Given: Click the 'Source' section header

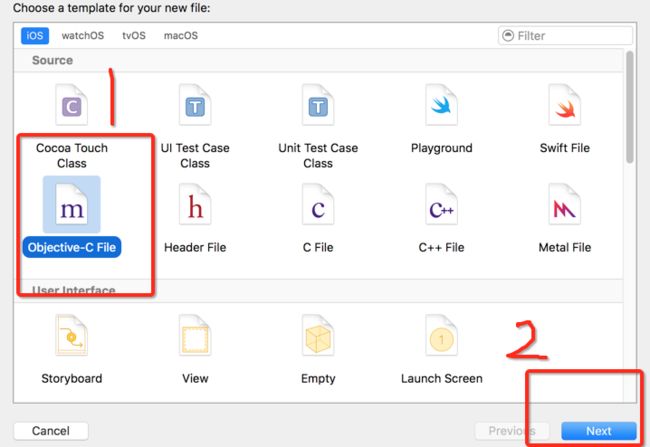Looking at the screenshot, I should 52,60.
